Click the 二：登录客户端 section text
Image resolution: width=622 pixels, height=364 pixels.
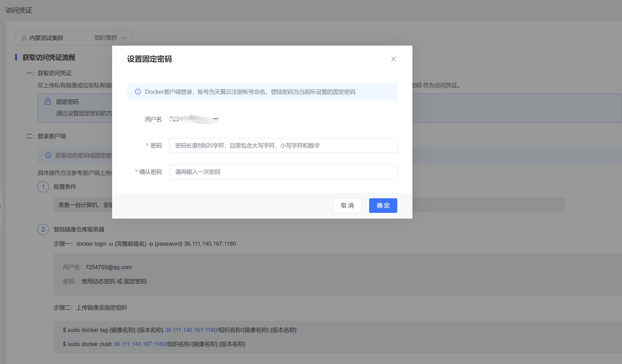click(x=46, y=136)
